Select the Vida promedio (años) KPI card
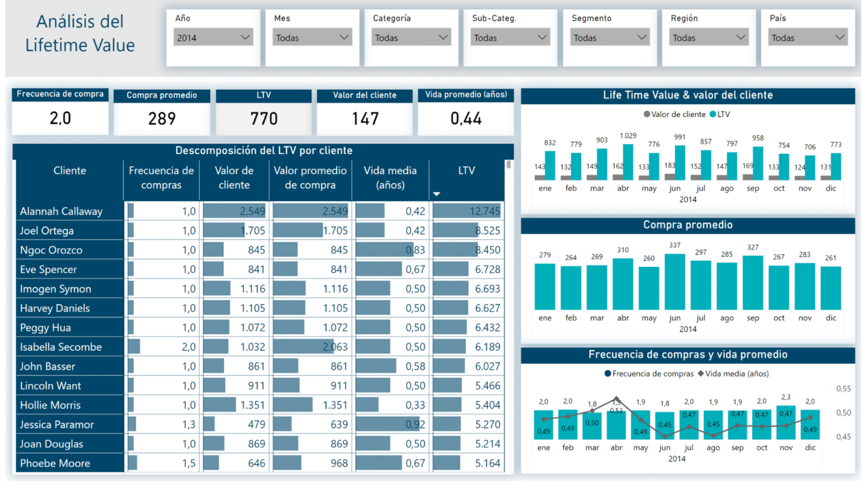 tap(466, 119)
